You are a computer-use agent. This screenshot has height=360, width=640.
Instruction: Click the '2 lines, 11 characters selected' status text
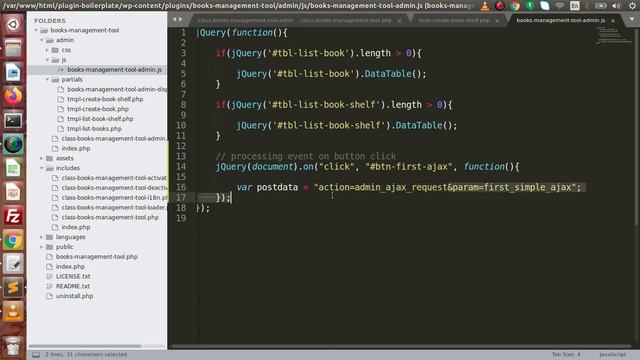(86, 355)
